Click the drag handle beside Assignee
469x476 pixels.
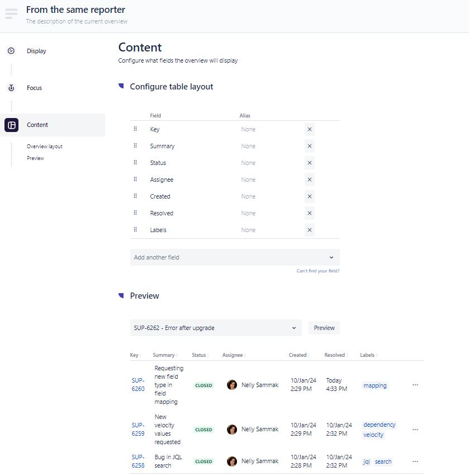[135, 180]
